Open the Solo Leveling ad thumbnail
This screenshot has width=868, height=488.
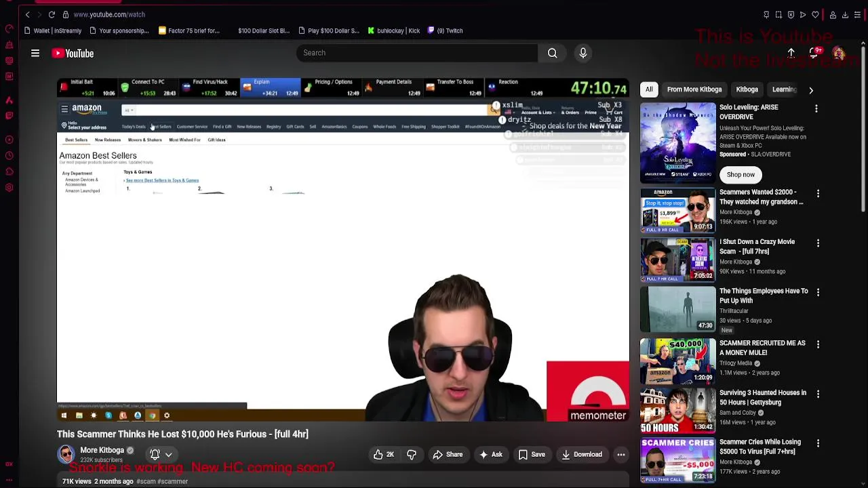pos(678,143)
